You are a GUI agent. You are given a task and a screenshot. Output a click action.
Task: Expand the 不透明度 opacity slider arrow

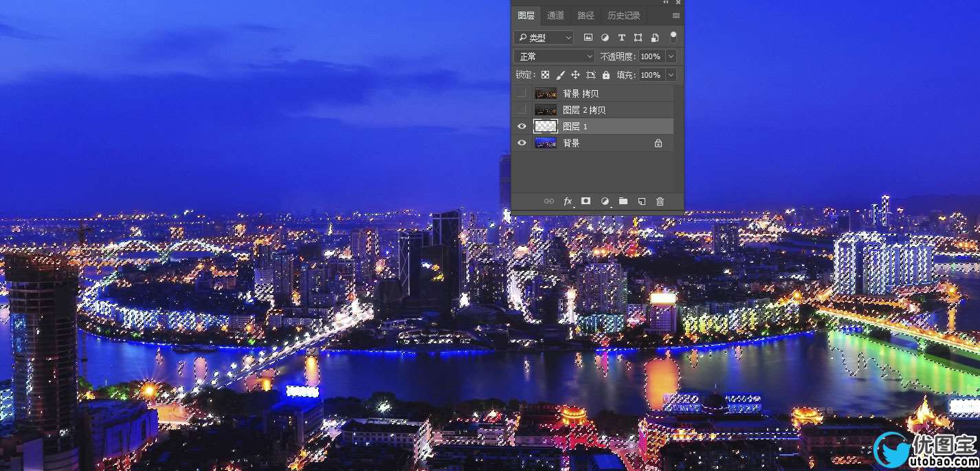[671, 56]
